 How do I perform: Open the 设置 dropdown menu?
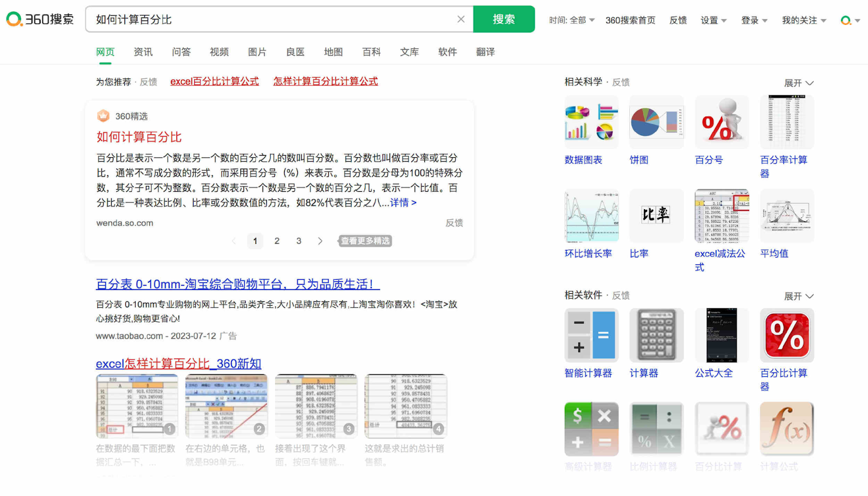point(713,20)
